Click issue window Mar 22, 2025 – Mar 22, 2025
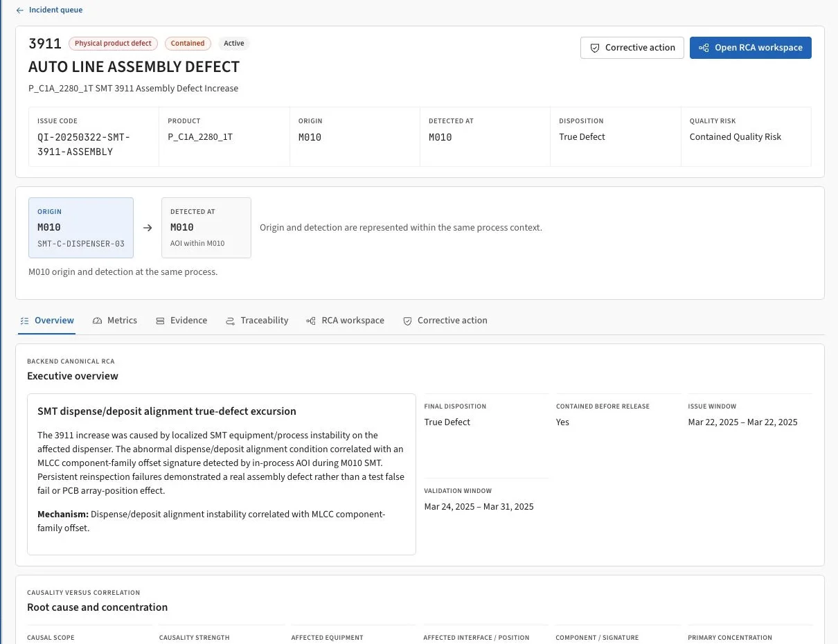The image size is (838, 644). (742, 422)
